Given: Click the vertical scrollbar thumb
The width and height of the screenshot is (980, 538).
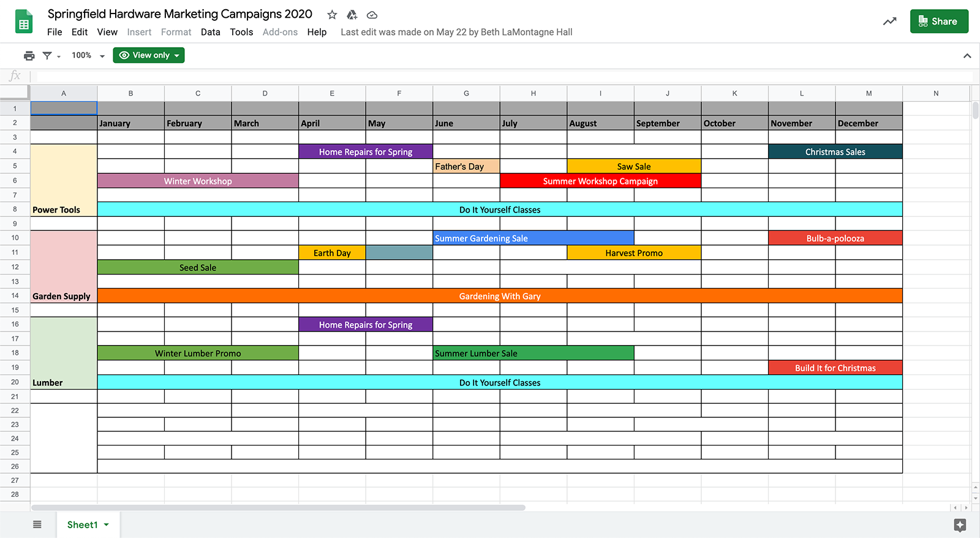Looking at the screenshot, I should 975,110.
